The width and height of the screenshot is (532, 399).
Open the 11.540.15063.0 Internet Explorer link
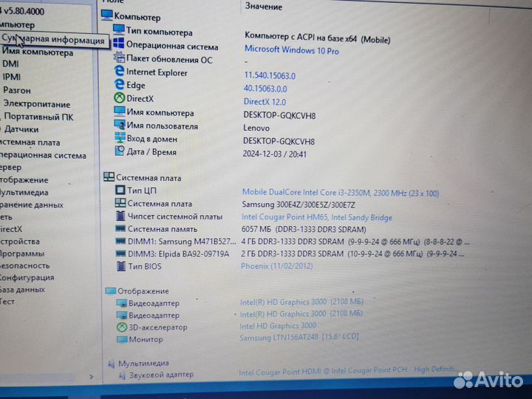tap(270, 75)
